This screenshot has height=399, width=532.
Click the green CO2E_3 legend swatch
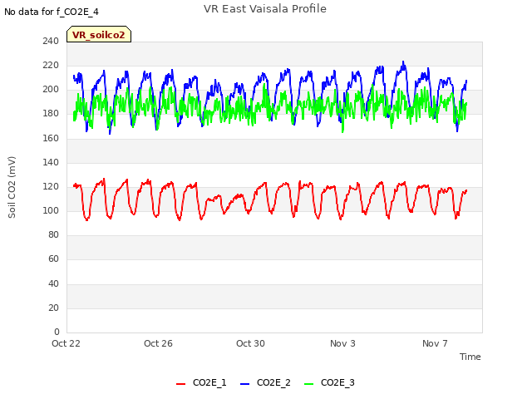point(309,384)
